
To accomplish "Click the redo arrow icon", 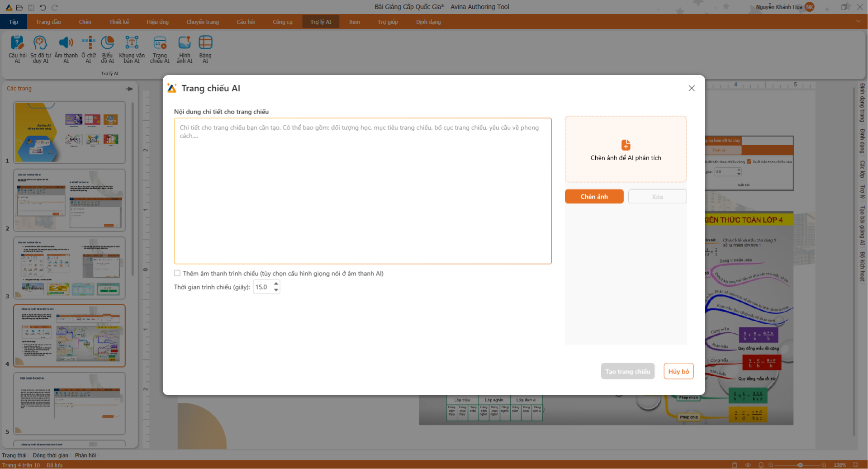I will 55,7.
